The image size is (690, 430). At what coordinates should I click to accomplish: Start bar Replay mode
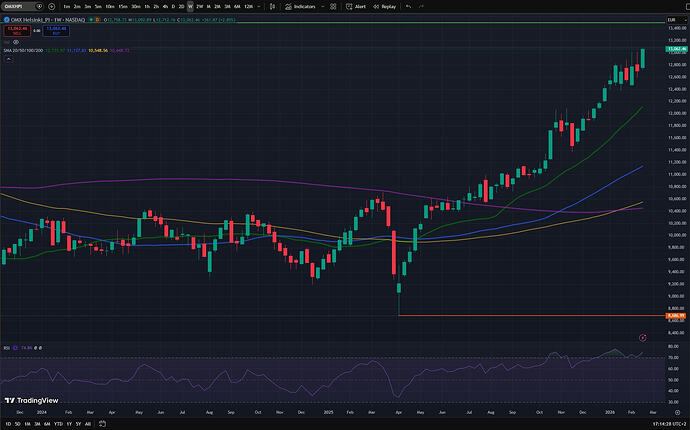(384, 7)
